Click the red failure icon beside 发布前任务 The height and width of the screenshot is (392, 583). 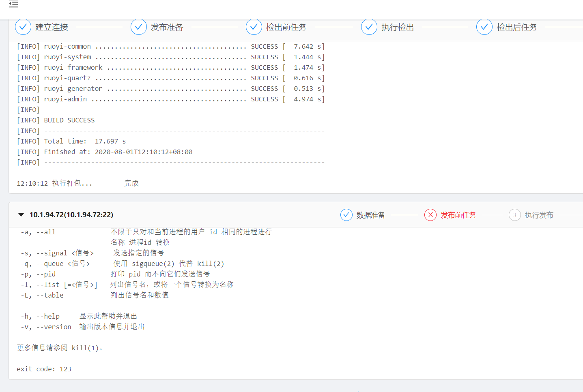(430, 215)
